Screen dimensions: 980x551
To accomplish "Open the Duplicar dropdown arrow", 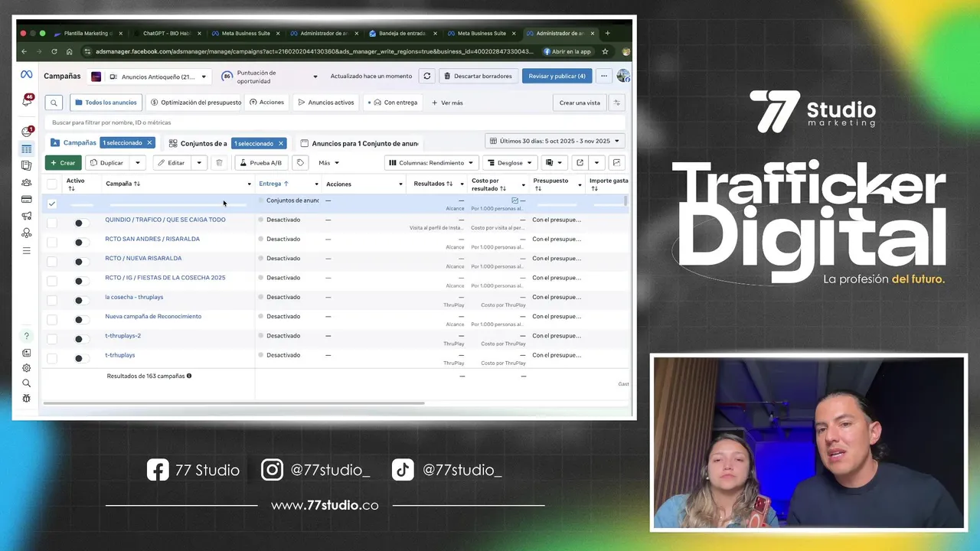I will pyautogui.click(x=138, y=163).
